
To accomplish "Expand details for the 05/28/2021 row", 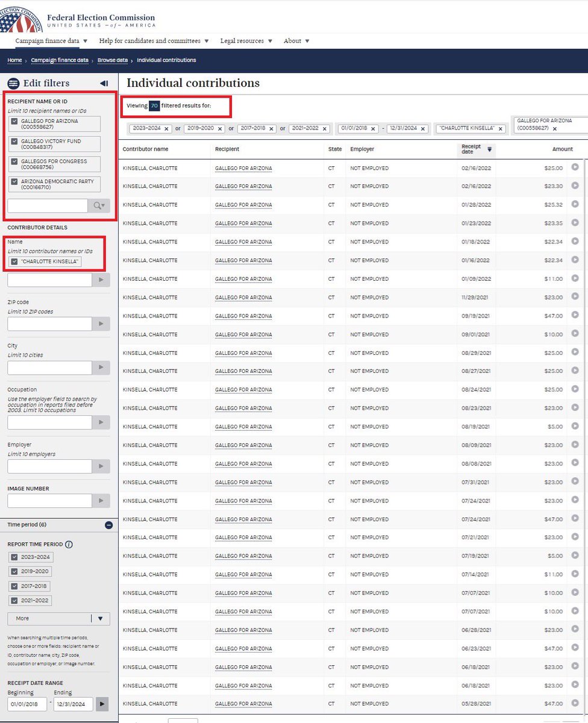I will (575, 703).
